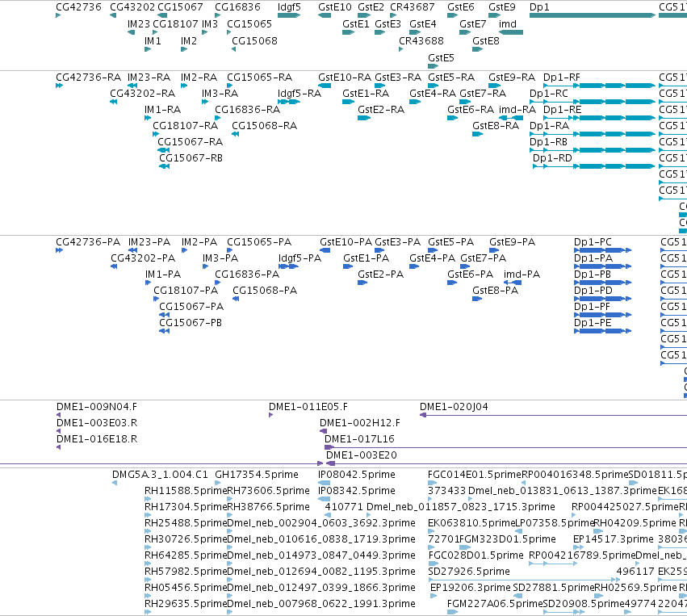Screen dimensions: 687x616
Task: Click the DME1-003E03.R clone label
Action: coord(97,423)
